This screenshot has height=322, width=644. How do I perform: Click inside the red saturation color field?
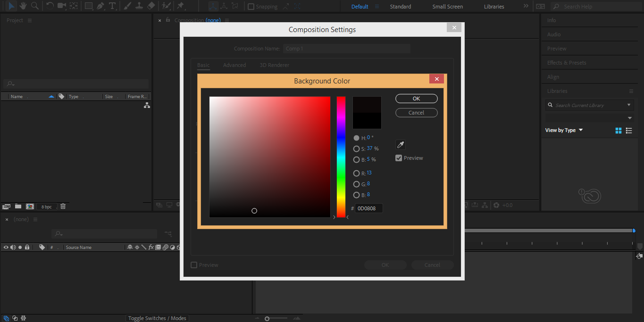270,157
